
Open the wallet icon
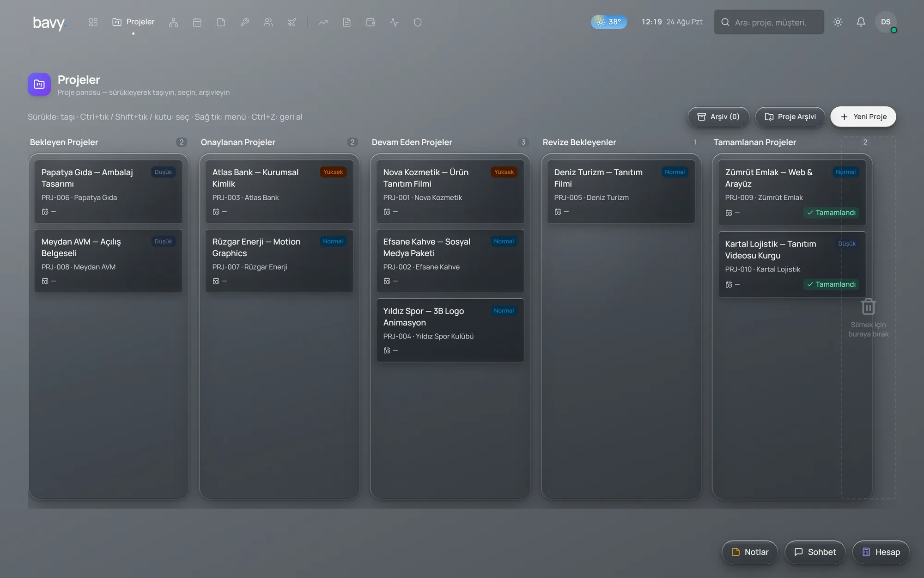pos(371,22)
